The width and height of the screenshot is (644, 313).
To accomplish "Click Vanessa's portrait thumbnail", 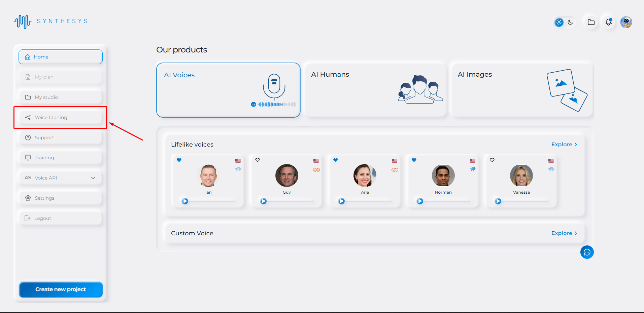I will pyautogui.click(x=521, y=175).
